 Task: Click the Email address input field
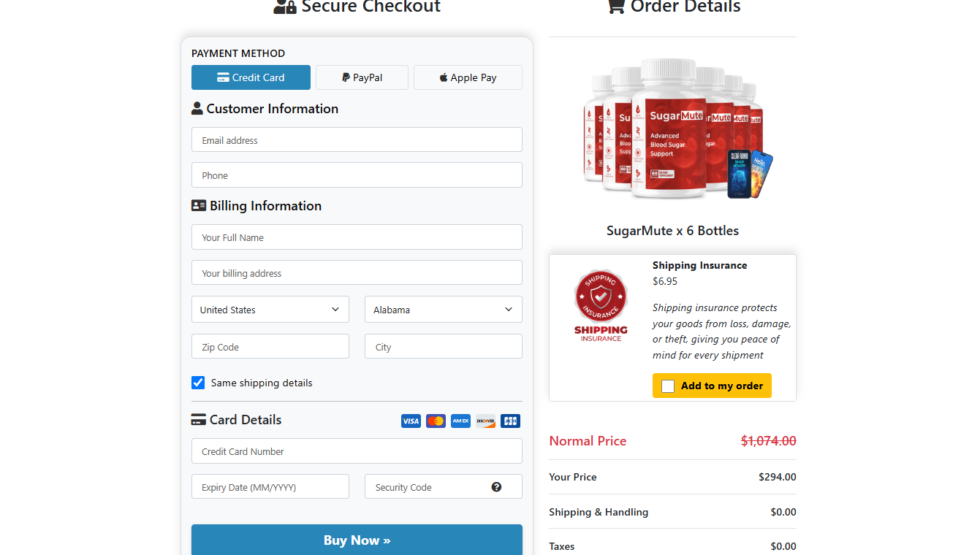357,139
